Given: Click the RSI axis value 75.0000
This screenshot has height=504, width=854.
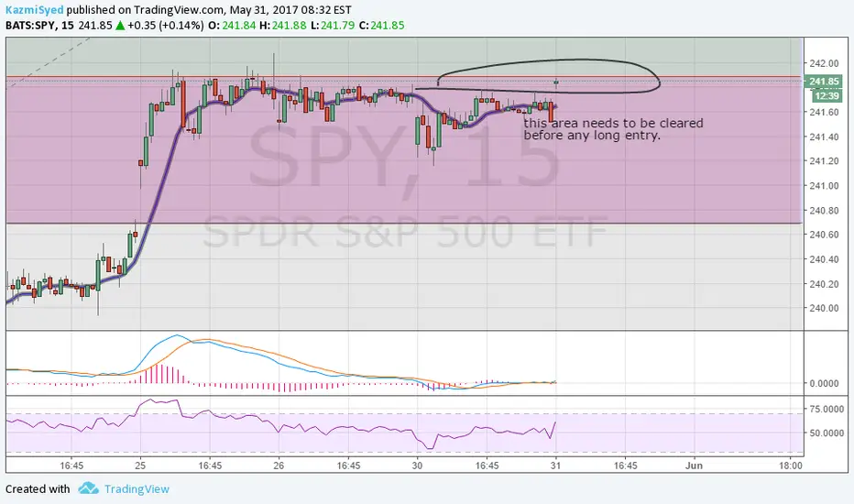Looking at the screenshot, I should [x=827, y=409].
